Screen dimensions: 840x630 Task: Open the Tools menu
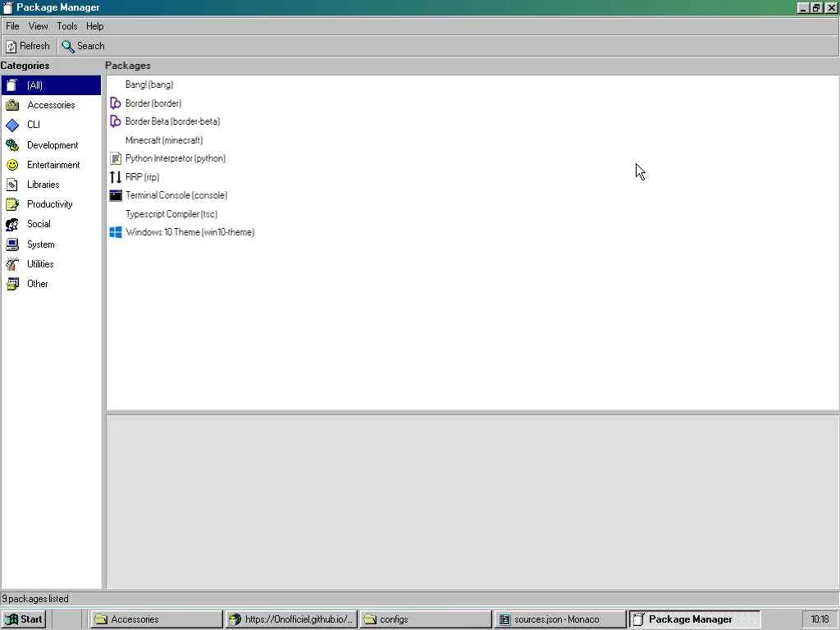(67, 26)
